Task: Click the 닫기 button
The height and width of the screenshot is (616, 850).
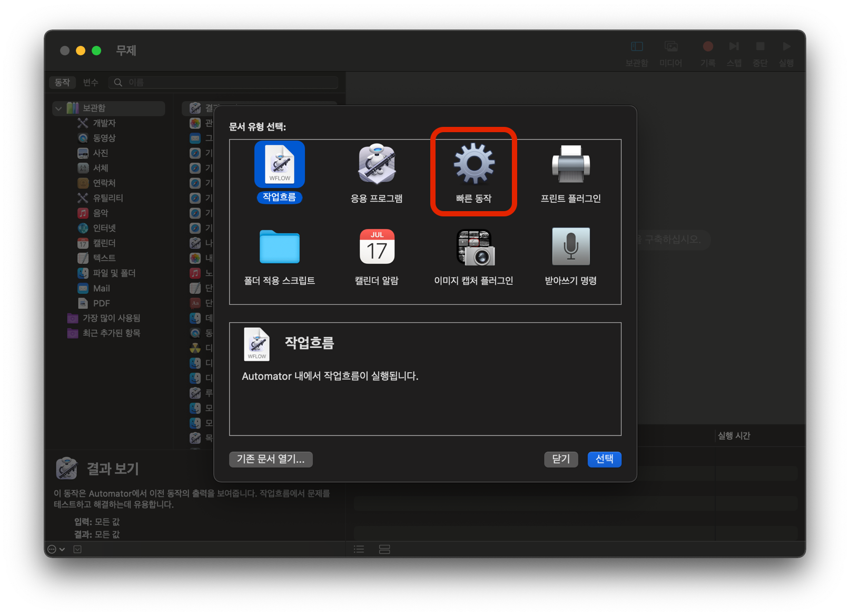Action: [561, 459]
